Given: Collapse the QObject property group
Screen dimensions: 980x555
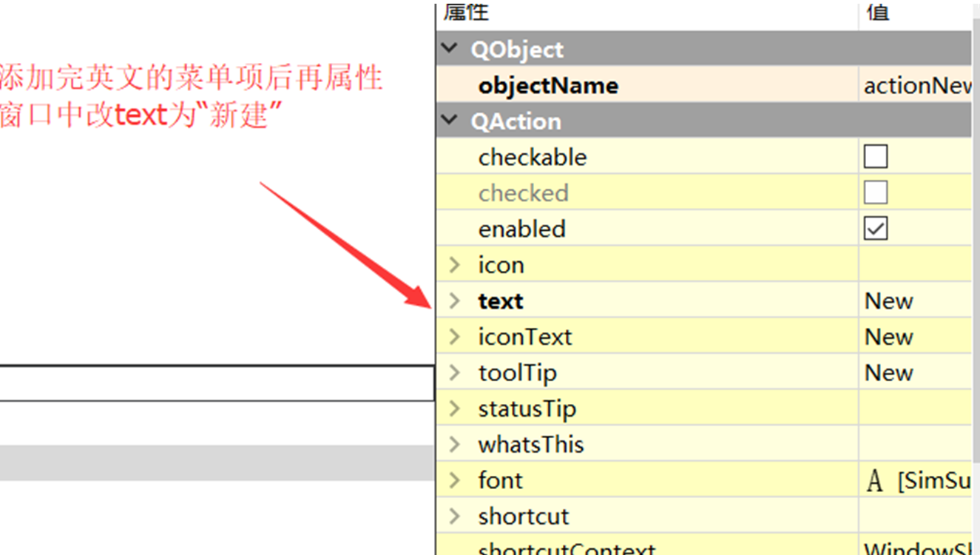Looking at the screenshot, I should click(449, 49).
